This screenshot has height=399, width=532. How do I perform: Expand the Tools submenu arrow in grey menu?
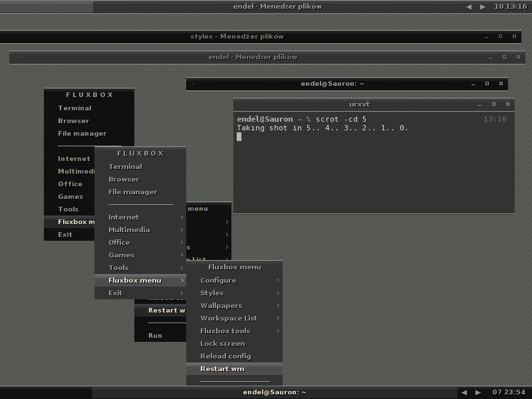pos(182,268)
